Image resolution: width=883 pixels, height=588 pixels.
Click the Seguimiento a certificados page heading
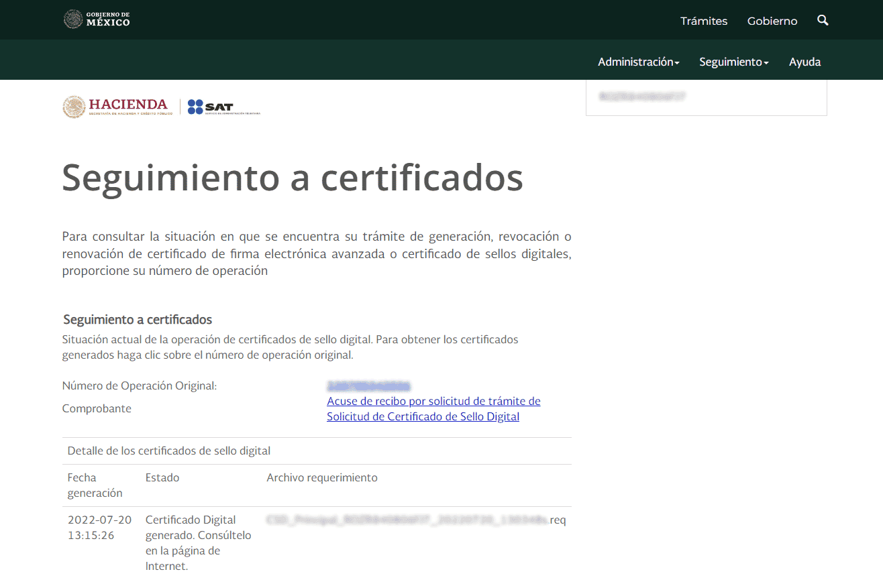292,178
